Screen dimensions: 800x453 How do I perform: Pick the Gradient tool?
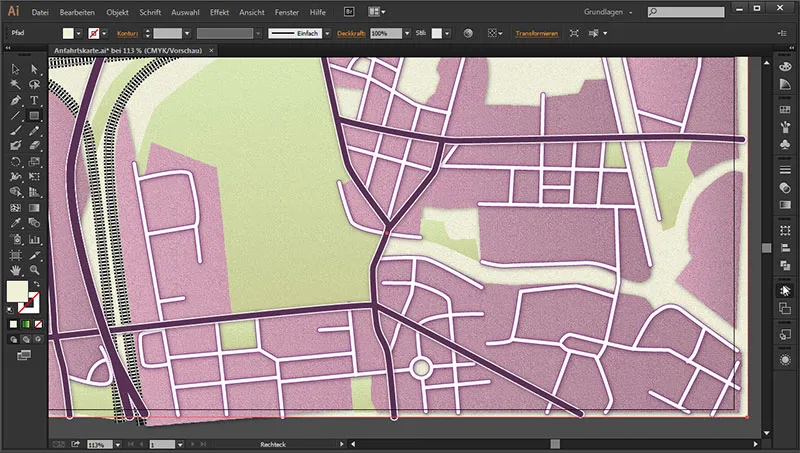[34, 208]
